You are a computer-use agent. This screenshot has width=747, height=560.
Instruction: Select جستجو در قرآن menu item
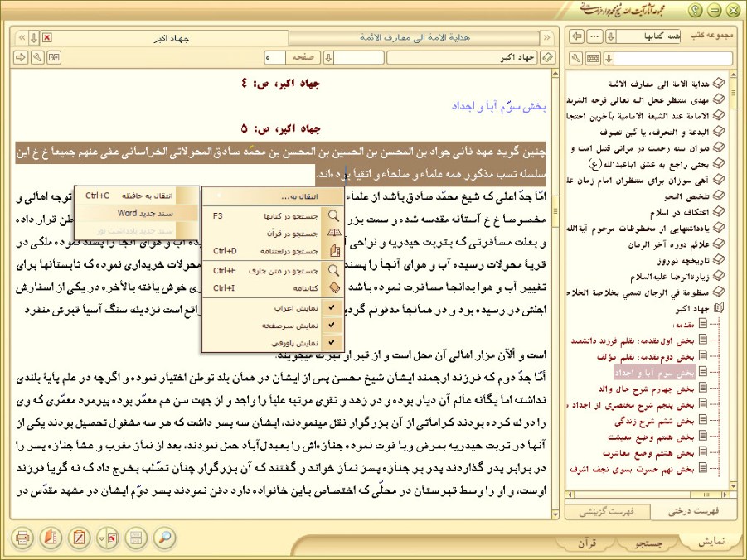point(273,234)
